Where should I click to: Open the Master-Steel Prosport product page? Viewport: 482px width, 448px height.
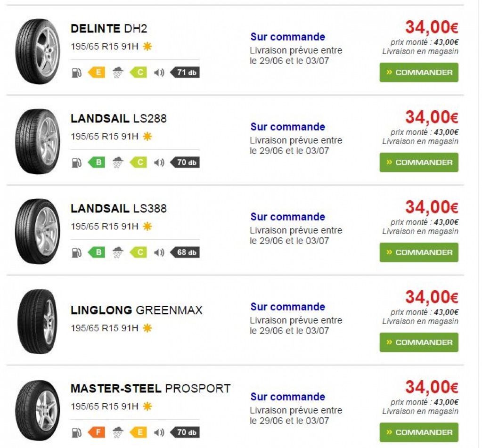[x=150, y=389]
